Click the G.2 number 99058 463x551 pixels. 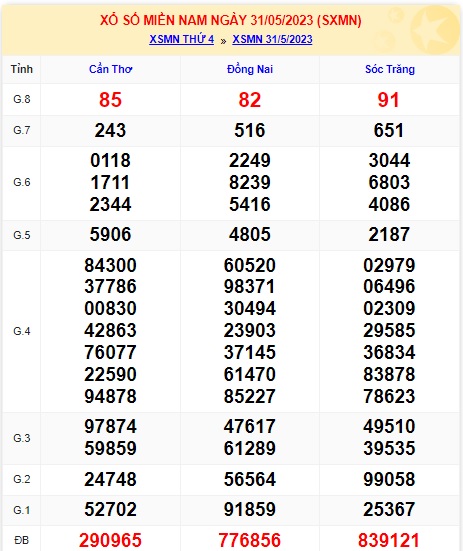[389, 479]
